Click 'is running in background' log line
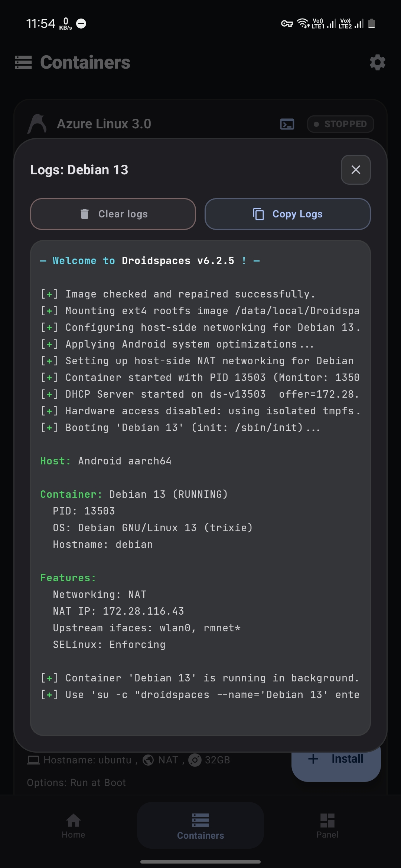The width and height of the screenshot is (401, 868). (x=200, y=678)
